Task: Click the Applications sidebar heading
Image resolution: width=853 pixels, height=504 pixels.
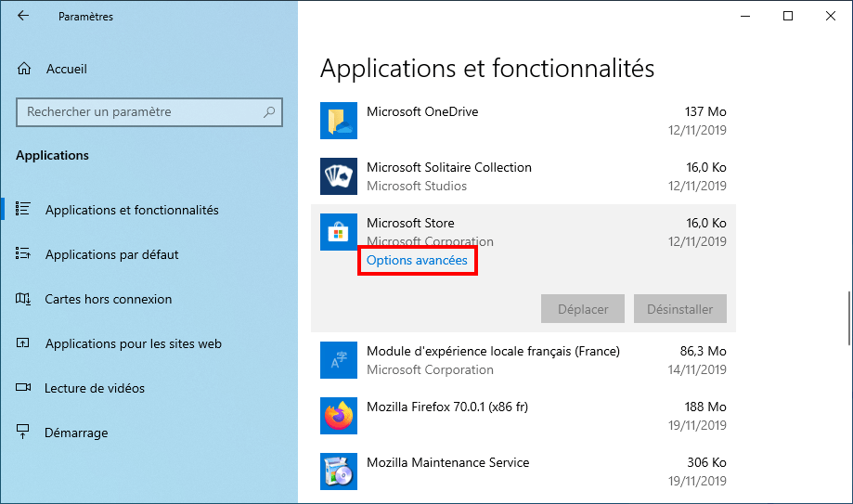Action: coord(52,155)
